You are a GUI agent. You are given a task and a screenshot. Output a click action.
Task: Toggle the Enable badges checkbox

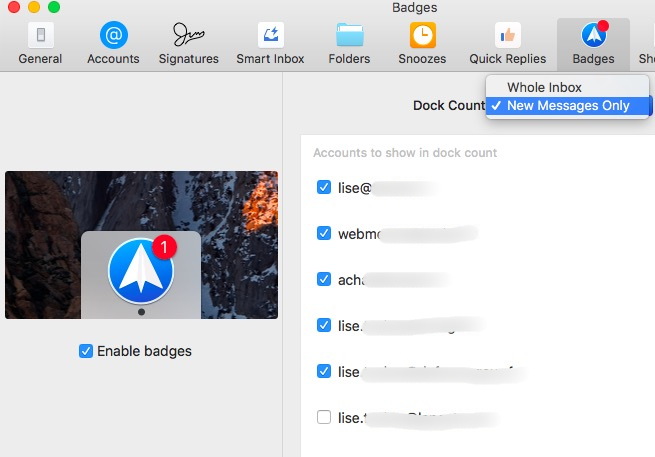pos(86,351)
